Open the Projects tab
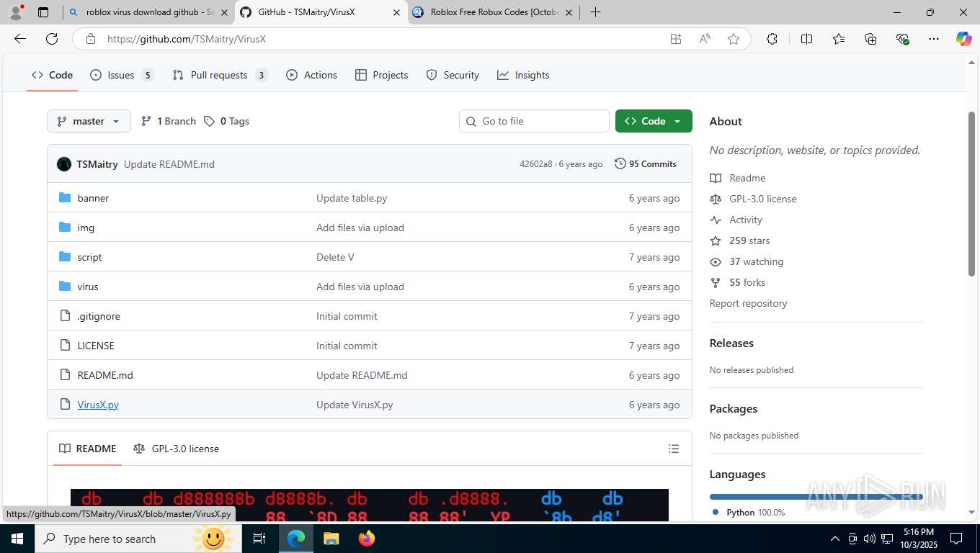The height and width of the screenshot is (553, 980). 381,75
